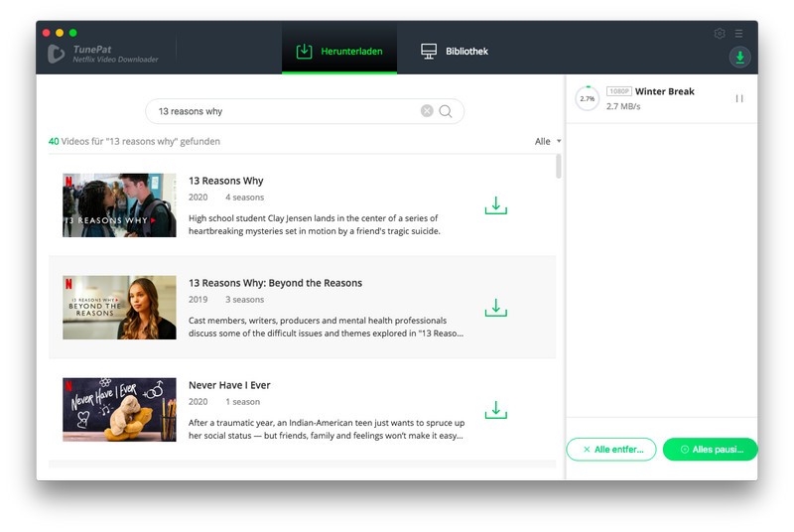Image resolution: width=794 pixels, height=532 pixels.
Task: Clear the search text with X icon
Action: tap(427, 111)
